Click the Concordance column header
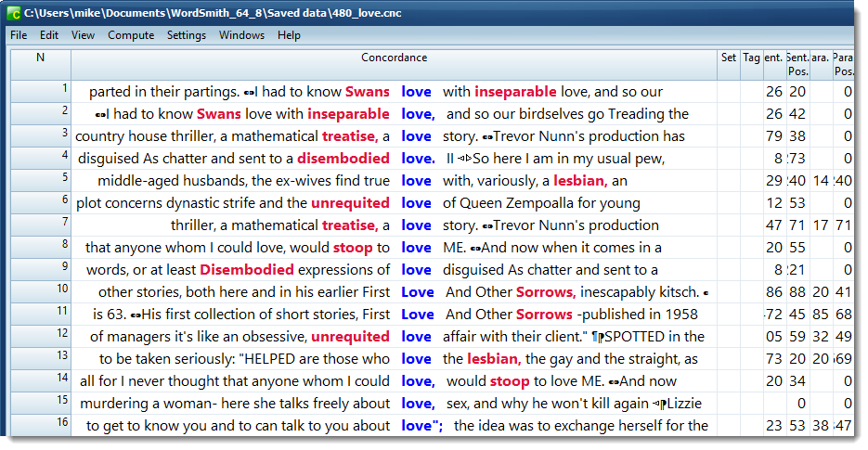 [395, 64]
